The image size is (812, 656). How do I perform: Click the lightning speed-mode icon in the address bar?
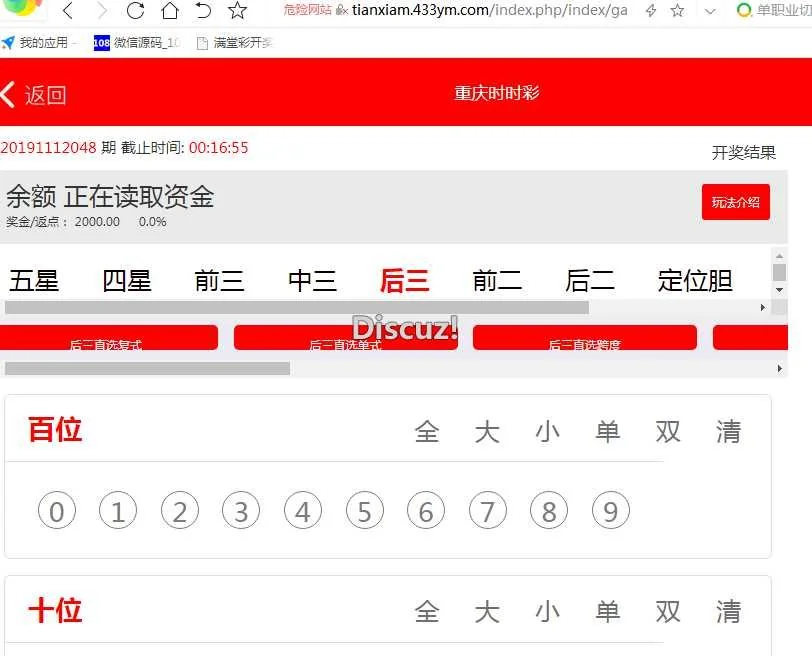651,11
